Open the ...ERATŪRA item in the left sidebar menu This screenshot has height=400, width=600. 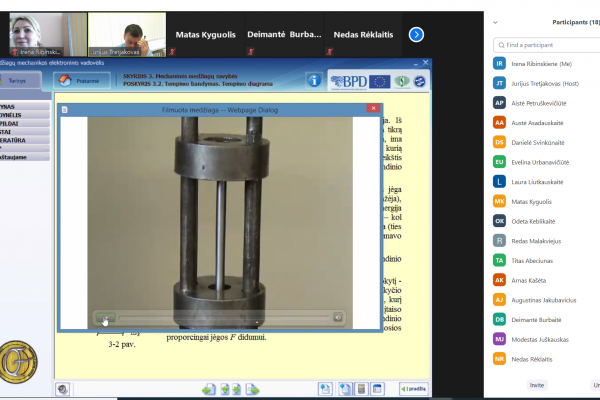(x=25, y=140)
